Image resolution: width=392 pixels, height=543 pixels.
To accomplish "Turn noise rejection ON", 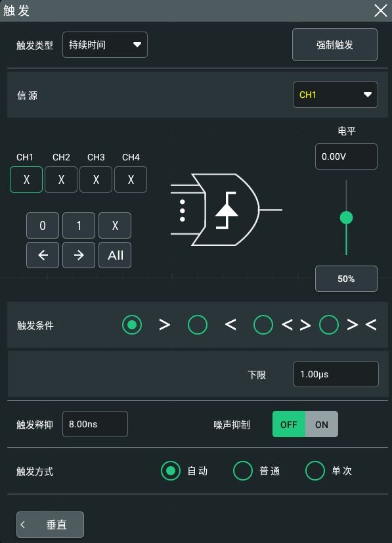I will click(322, 424).
